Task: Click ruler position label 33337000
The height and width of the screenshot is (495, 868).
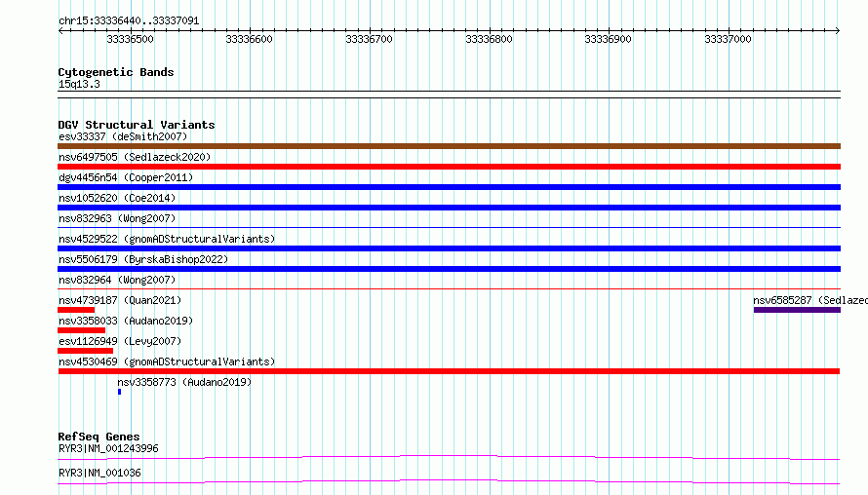Action: pyautogui.click(x=728, y=39)
